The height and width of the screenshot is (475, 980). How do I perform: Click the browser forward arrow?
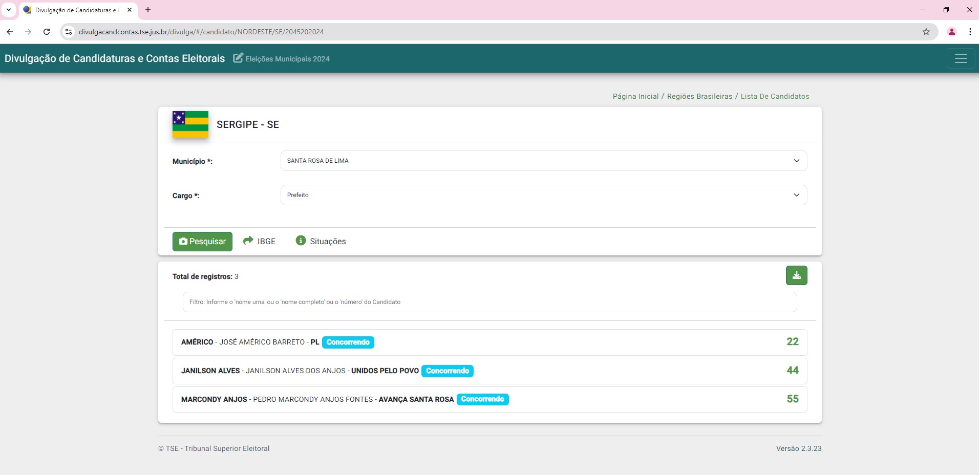(x=28, y=32)
